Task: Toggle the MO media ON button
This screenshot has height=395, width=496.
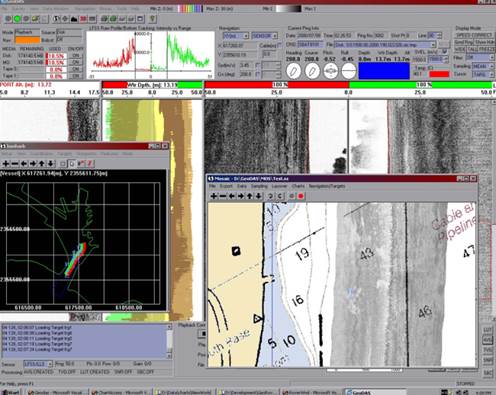Action: point(76,62)
